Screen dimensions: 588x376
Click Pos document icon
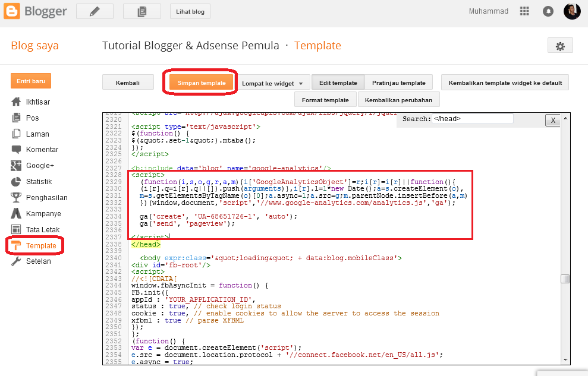[16, 118]
